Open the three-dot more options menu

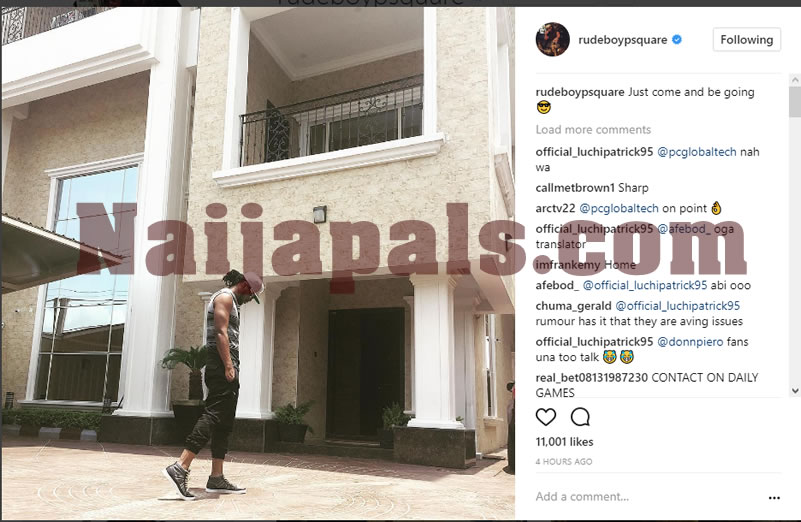click(774, 497)
